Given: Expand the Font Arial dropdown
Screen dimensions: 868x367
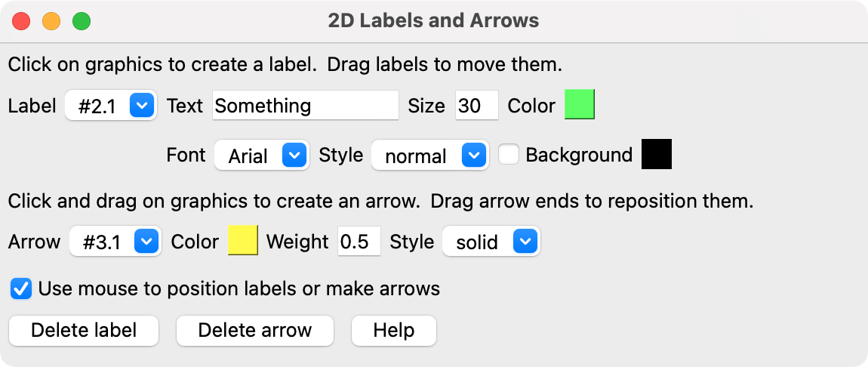Looking at the screenshot, I should tap(261, 156).
